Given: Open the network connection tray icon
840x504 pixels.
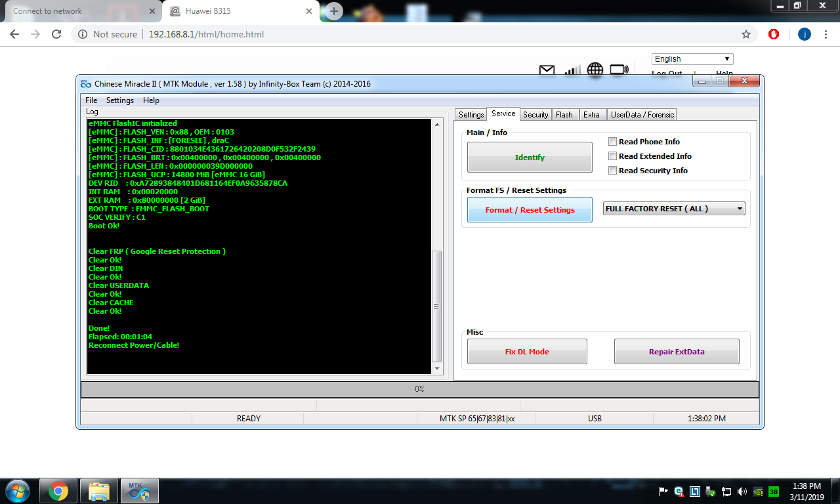Looking at the screenshot, I should coord(726,491).
